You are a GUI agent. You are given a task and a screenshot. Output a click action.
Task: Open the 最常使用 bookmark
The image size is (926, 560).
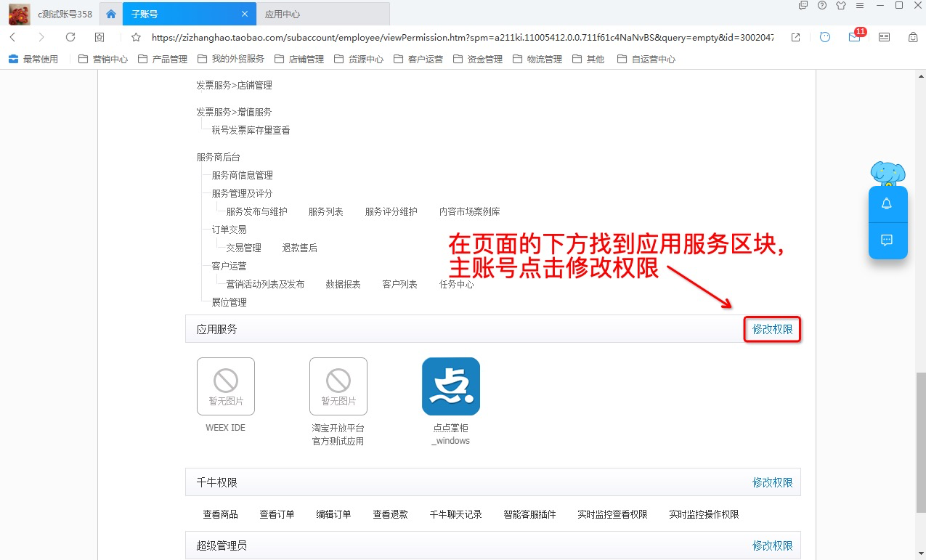[33, 60]
